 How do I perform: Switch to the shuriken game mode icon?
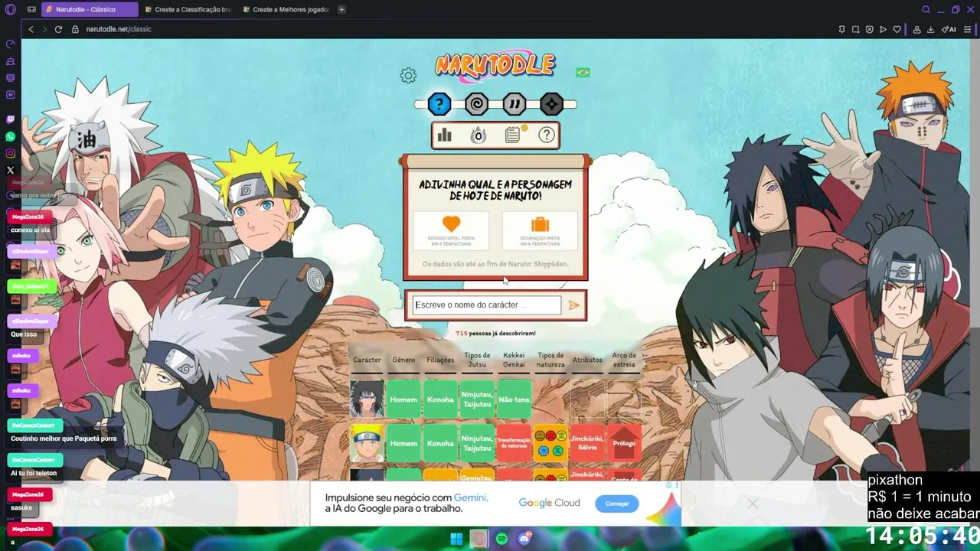pyautogui.click(x=551, y=104)
